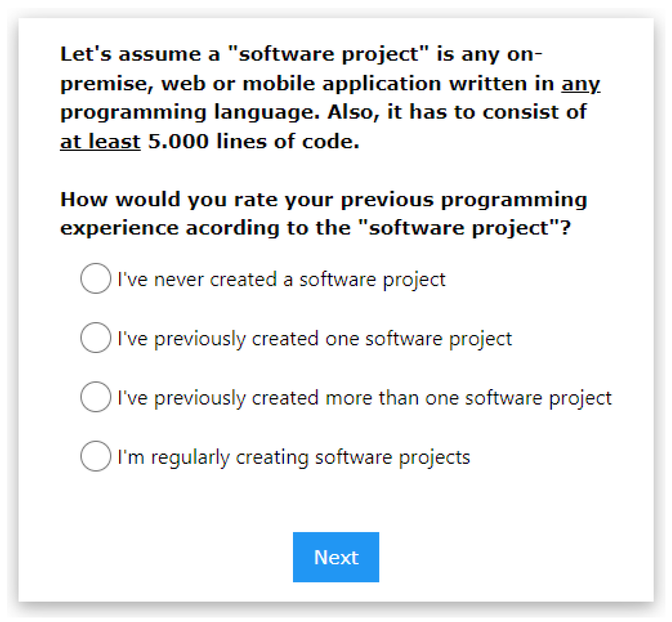Click the label text "I'm regularly creating software projects"
This screenshot has height=622, width=672.
point(294,458)
